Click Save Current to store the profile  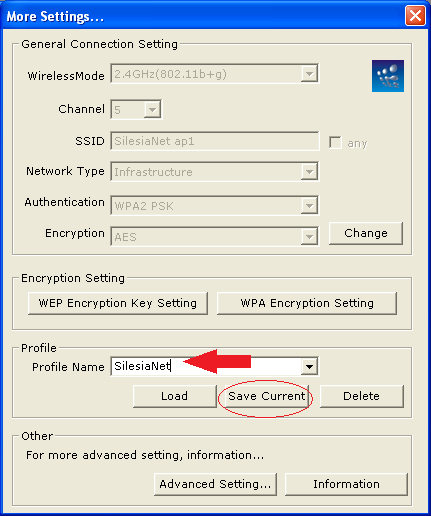click(x=267, y=396)
